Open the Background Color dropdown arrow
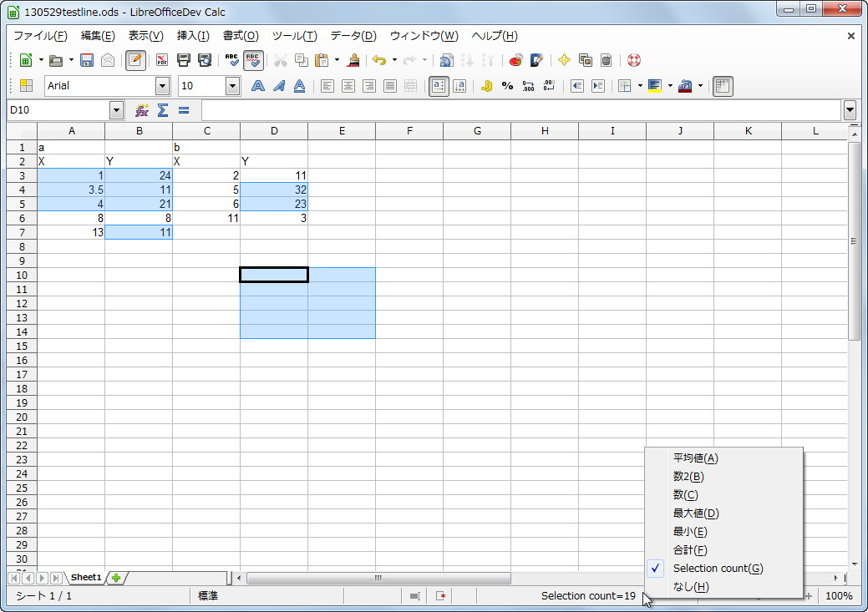The image size is (868, 612). [x=670, y=86]
